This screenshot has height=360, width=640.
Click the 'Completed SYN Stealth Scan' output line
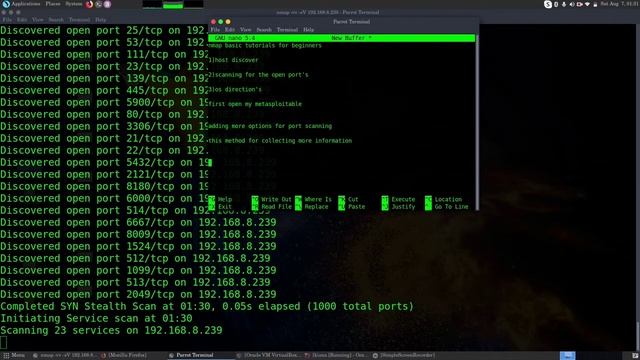click(207, 307)
